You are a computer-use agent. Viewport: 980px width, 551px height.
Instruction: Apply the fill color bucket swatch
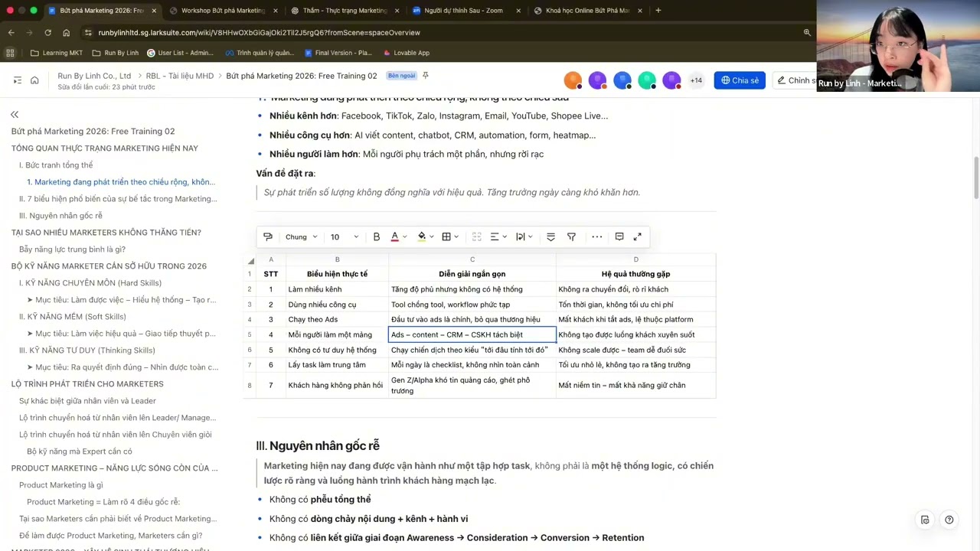click(421, 237)
